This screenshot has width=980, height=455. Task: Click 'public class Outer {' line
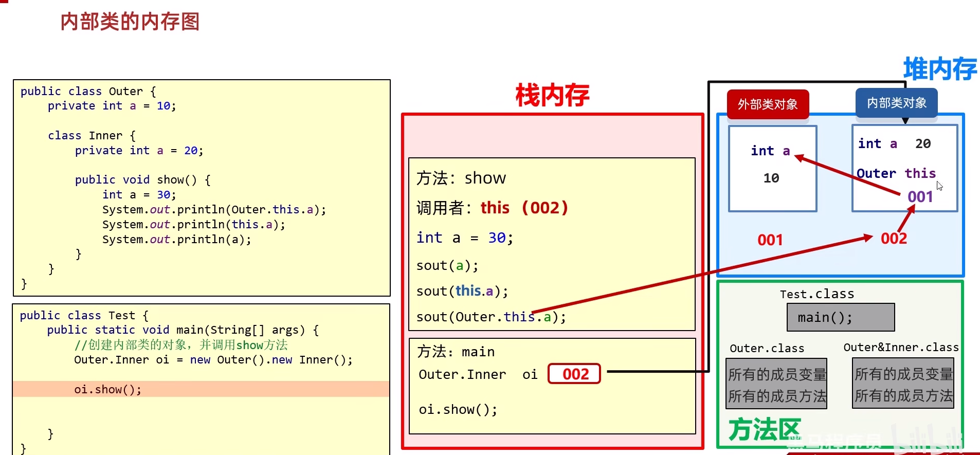click(88, 92)
